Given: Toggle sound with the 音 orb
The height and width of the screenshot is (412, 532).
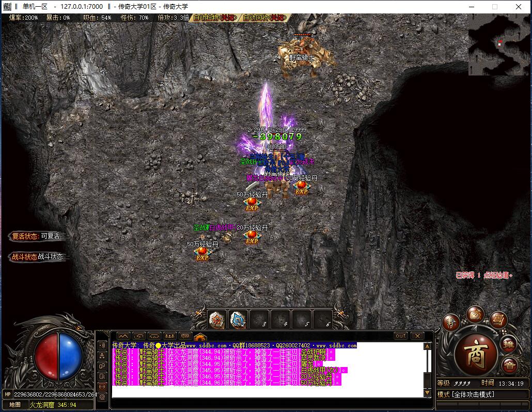Looking at the screenshot, I should [x=509, y=365].
